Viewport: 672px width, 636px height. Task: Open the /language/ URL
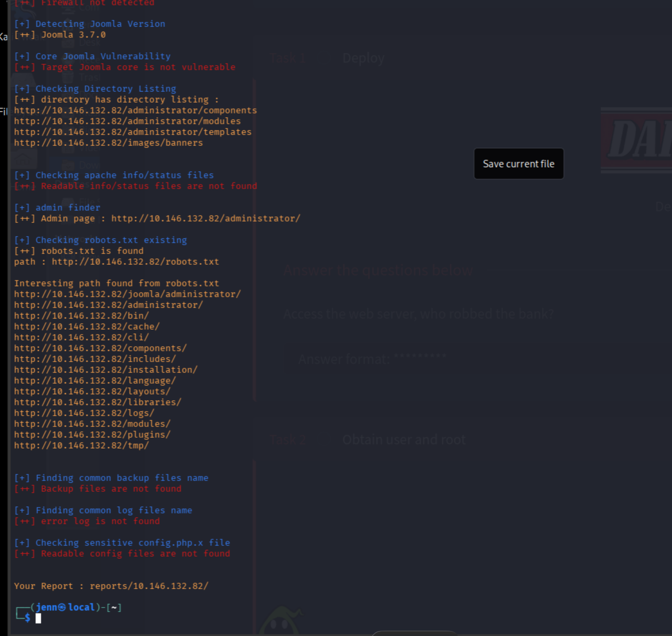[x=95, y=381]
